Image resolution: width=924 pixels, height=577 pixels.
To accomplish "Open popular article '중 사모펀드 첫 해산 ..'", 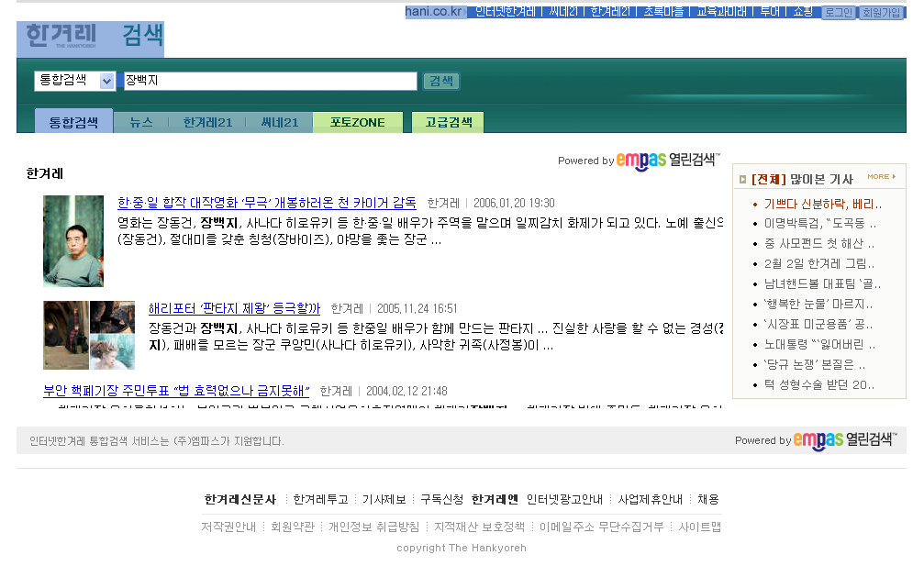I will [819, 243].
